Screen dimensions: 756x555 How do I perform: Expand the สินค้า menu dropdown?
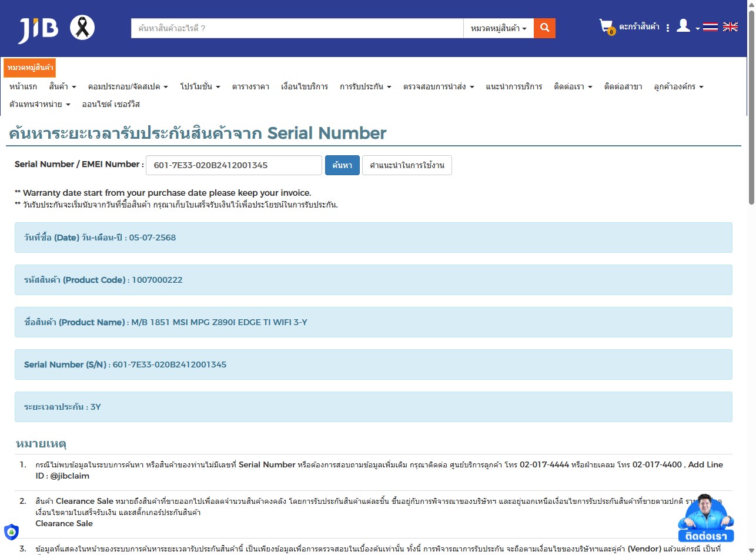tap(62, 86)
